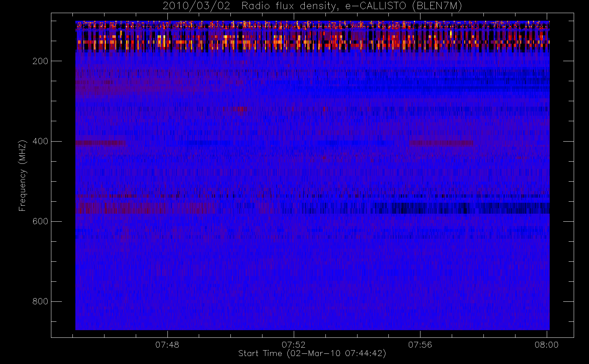Click the 08:00 time tick label
Image resolution: width=589 pixels, height=364 pixels.
546,345
